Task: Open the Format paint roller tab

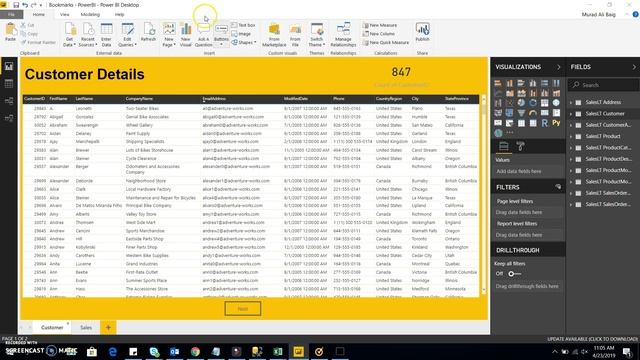Action: pos(520,146)
